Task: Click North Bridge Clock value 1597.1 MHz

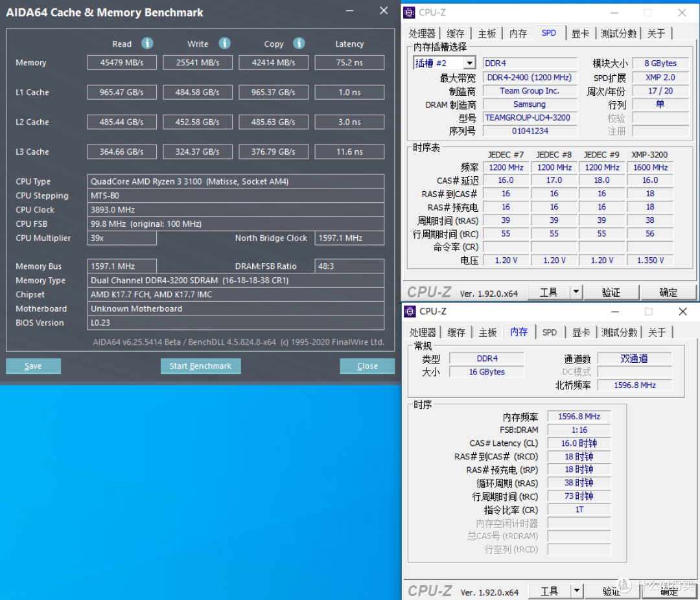Action: [x=349, y=238]
